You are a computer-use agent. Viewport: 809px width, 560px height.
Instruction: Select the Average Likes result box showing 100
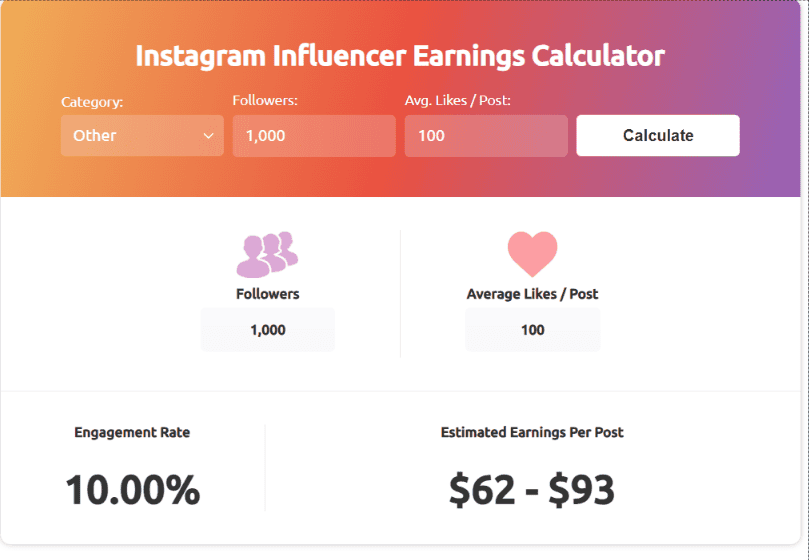[532, 330]
